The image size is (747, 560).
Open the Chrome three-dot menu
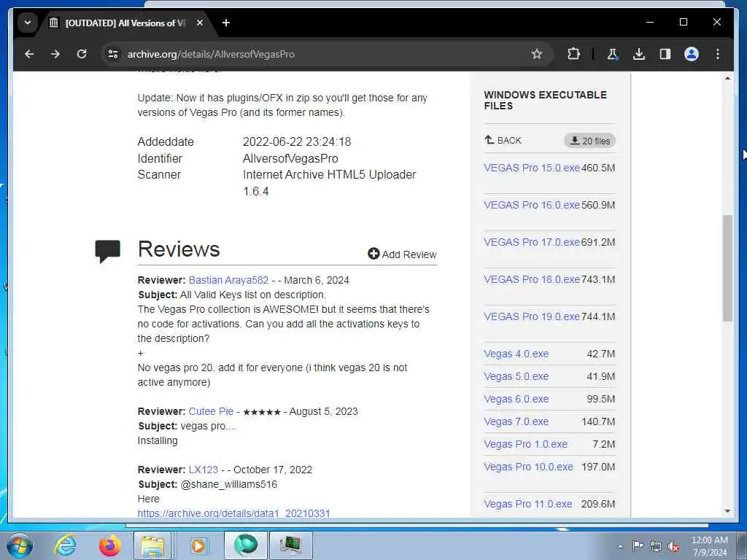tap(718, 54)
